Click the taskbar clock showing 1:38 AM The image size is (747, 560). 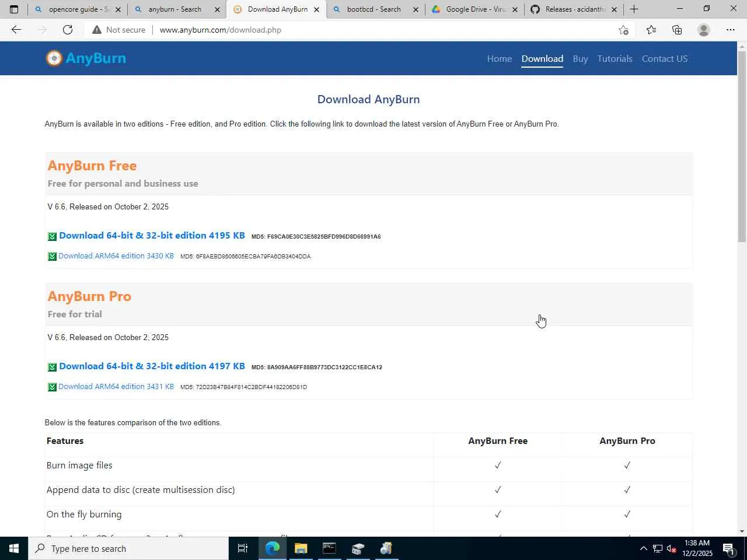[697, 548]
